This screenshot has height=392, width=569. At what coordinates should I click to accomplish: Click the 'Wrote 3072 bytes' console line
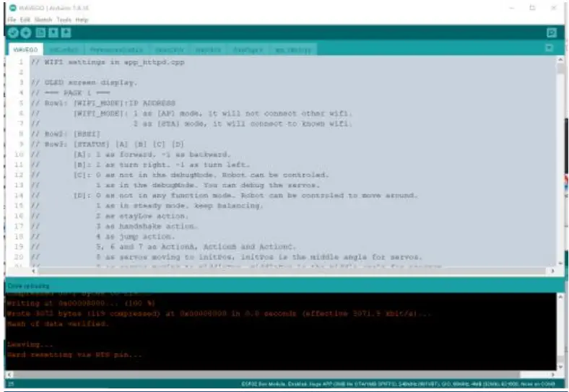(x=219, y=313)
